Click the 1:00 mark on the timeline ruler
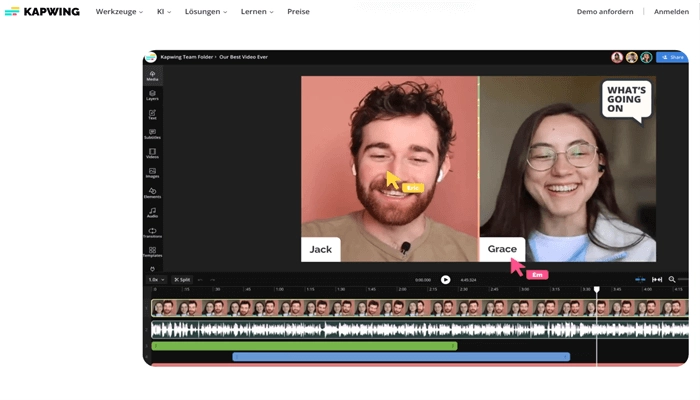Screen dimensions: 700x400 [279, 289]
